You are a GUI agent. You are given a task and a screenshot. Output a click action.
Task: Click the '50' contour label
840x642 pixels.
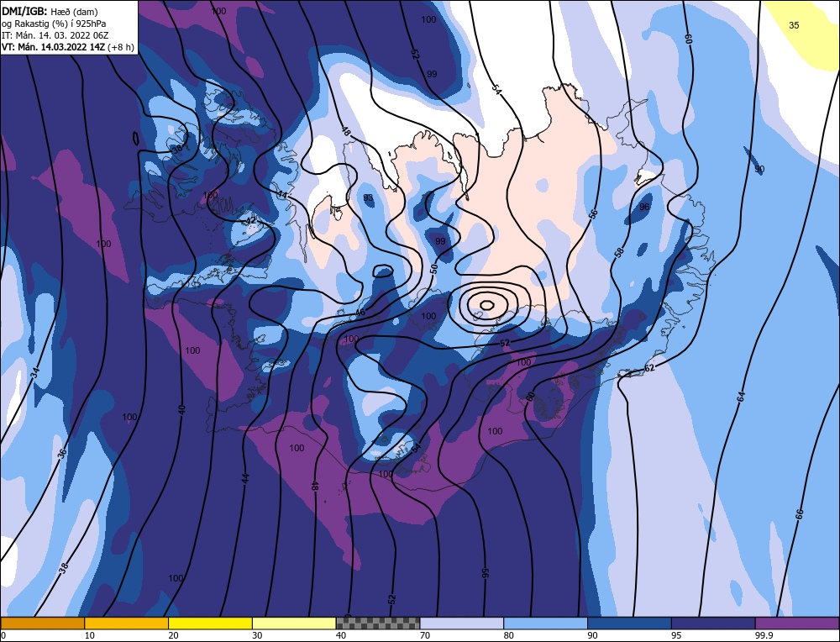pos(433,269)
